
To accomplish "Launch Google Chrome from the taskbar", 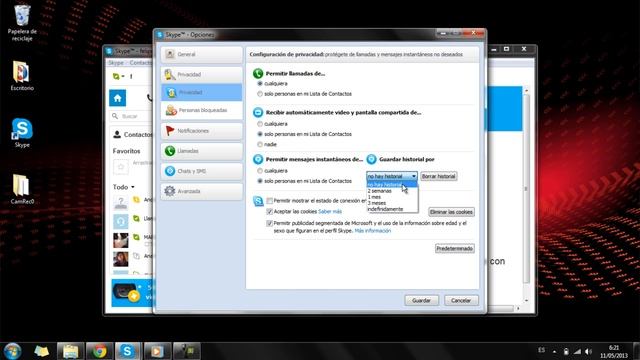I will pyautogui.click(x=99, y=351).
